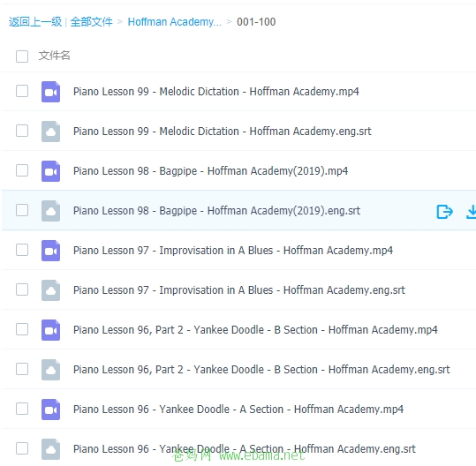Open Lesson 96 Part 2 B Section eng.srt filename
The image size is (476, 466).
pyautogui.click(x=261, y=370)
